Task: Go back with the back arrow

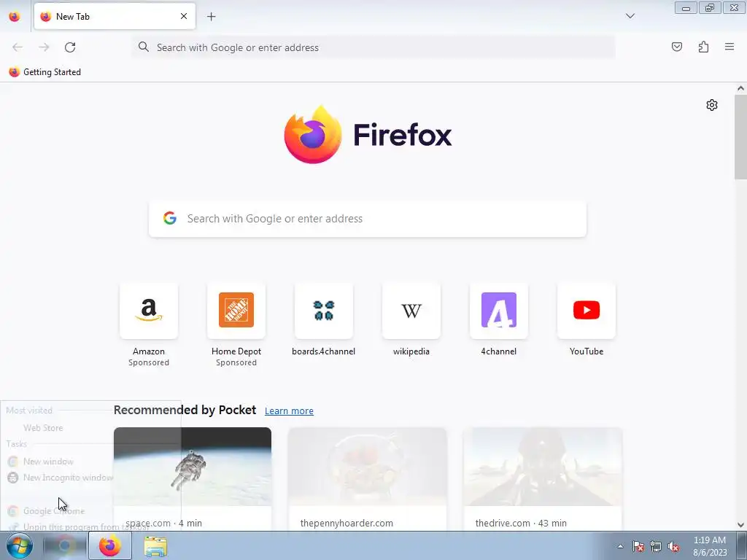Action: pyautogui.click(x=18, y=47)
